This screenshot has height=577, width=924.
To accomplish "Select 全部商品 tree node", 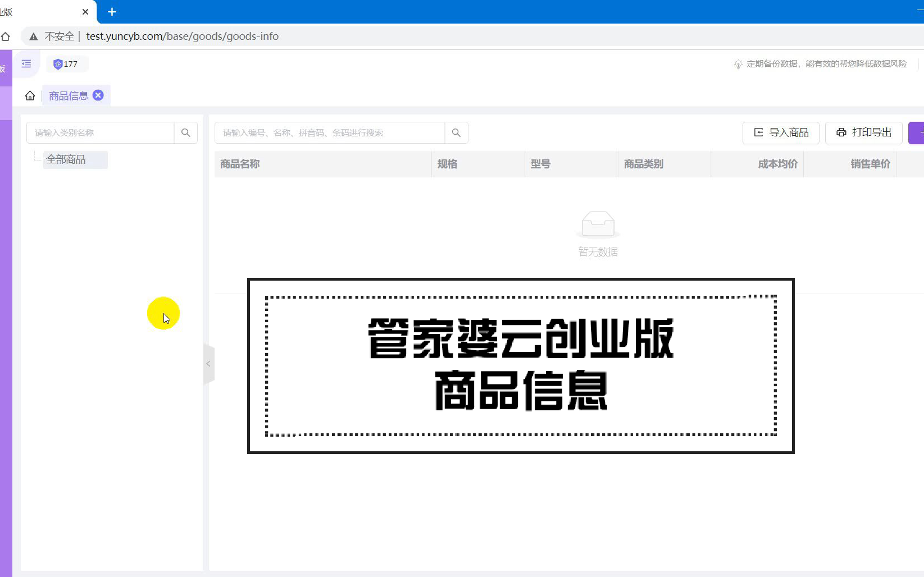I will 66,160.
